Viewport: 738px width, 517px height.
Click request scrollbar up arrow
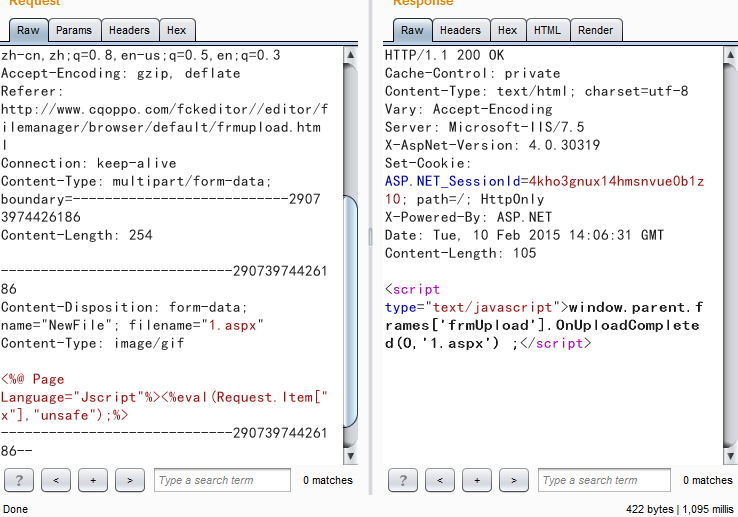tap(350, 55)
